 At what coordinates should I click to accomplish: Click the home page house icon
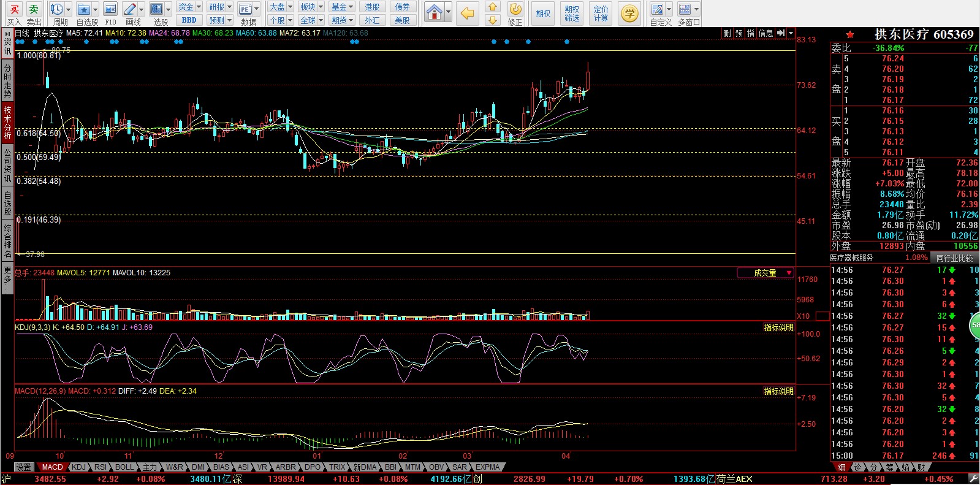point(434,12)
